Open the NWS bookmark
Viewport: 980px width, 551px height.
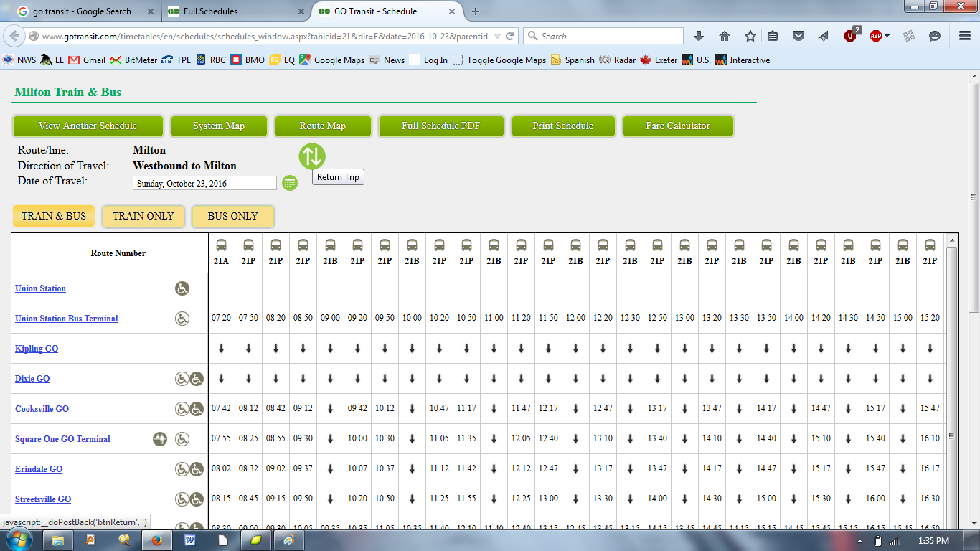tap(19, 60)
